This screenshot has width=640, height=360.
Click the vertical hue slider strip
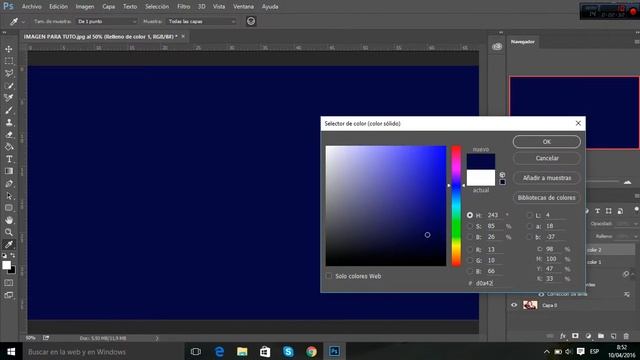(456, 206)
